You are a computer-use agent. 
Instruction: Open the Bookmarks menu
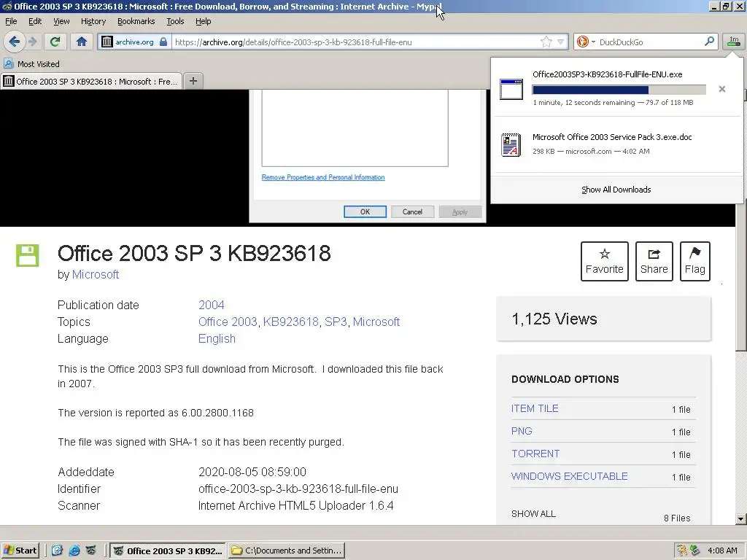136,21
